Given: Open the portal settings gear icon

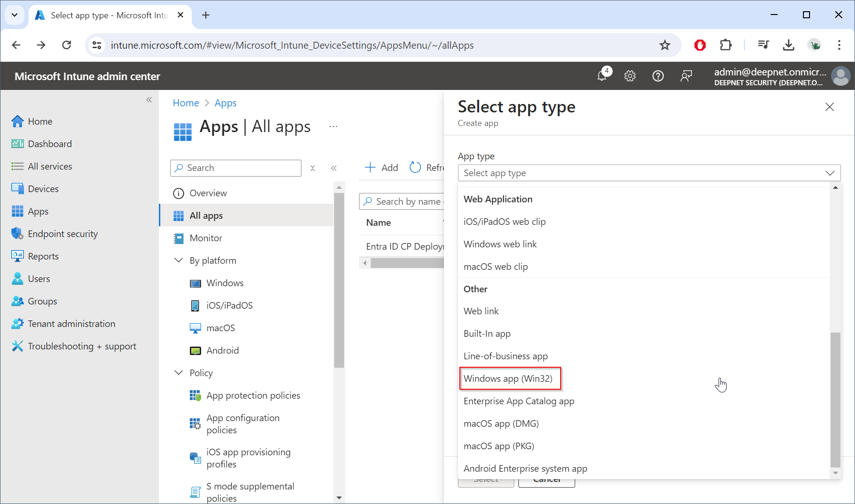Looking at the screenshot, I should click(x=630, y=76).
